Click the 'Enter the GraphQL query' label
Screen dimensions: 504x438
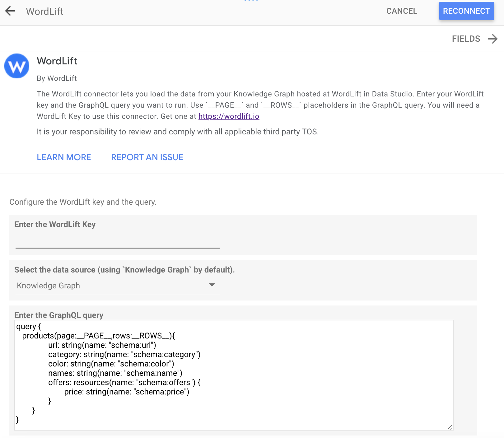59,315
